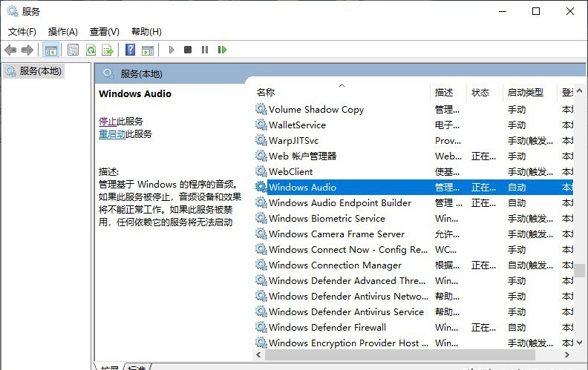Toggle the show/hide action pane icon
Viewport: 588px width, 370px height.
148,50
